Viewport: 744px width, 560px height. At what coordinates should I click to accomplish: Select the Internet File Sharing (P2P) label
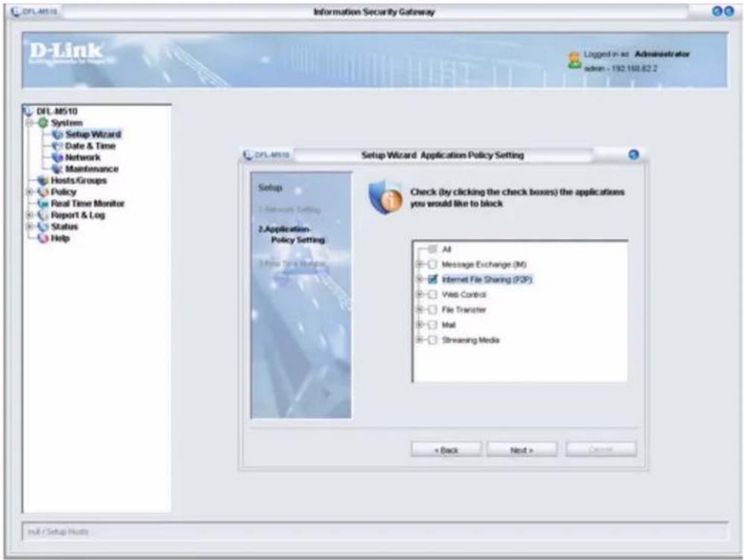[487, 280]
